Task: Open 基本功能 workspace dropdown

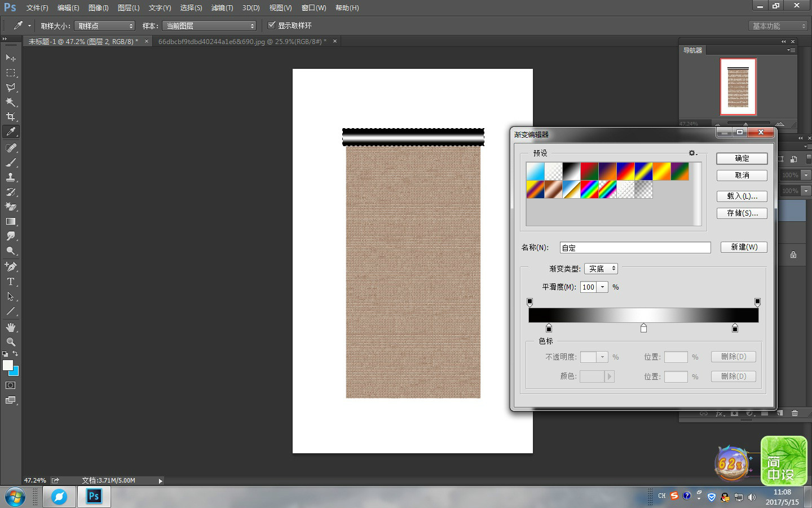Action: click(778, 26)
